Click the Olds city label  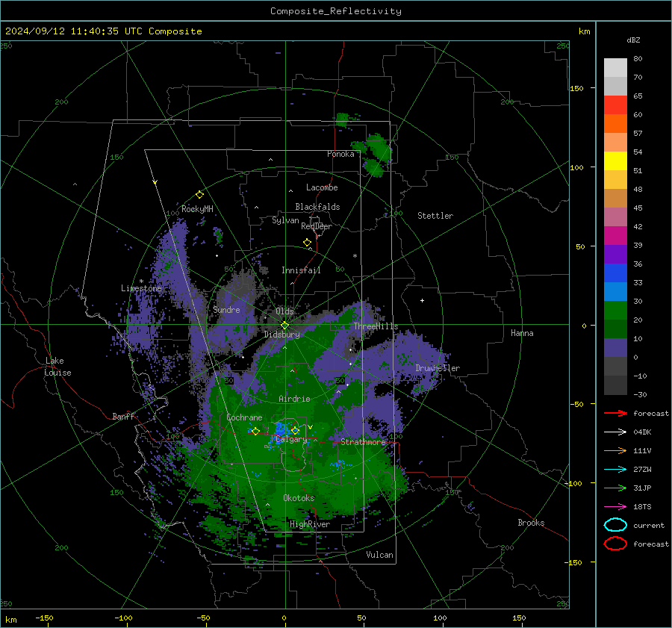tap(284, 311)
